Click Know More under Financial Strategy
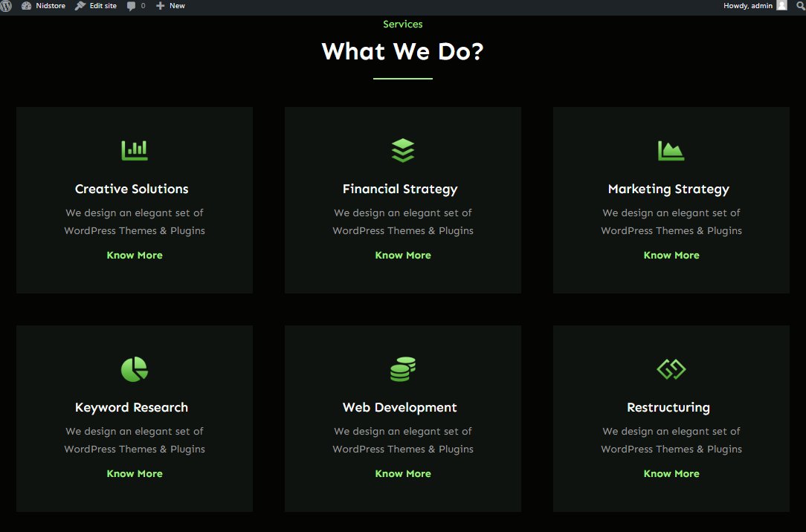Screen dimensions: 806x532 [x=403, y=255]
